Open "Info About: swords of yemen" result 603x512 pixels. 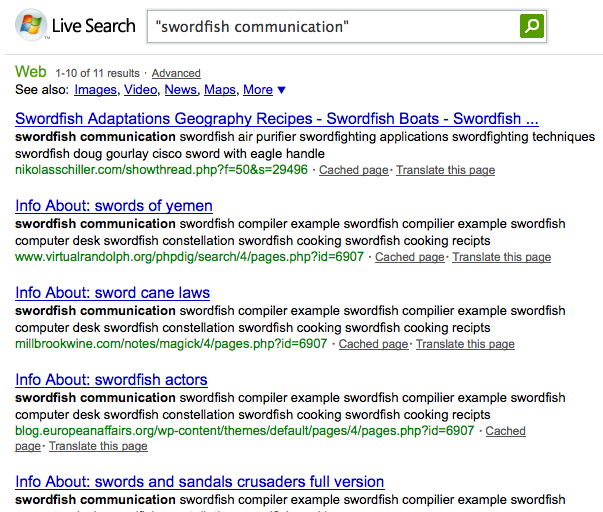(114, 206)
